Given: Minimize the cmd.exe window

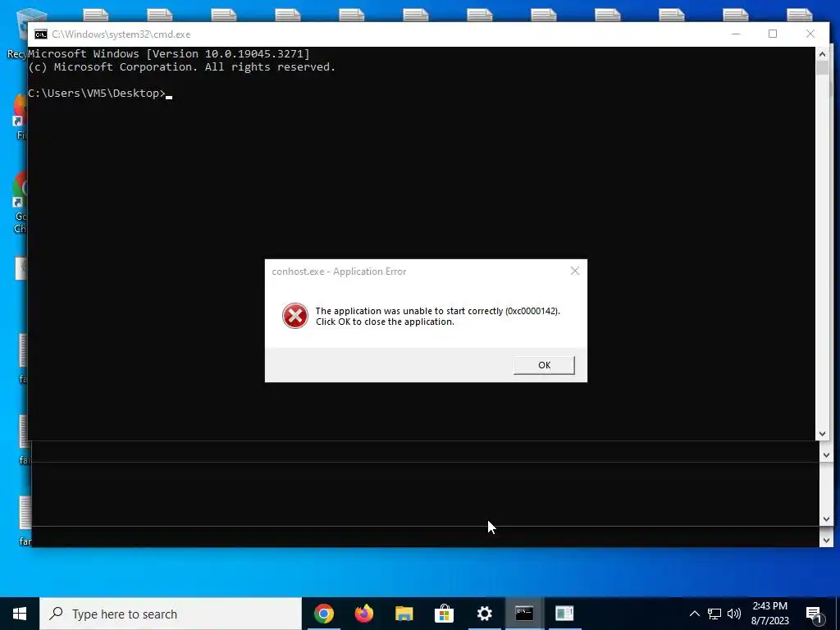Looking at the screenshot, I should point(736,34).
